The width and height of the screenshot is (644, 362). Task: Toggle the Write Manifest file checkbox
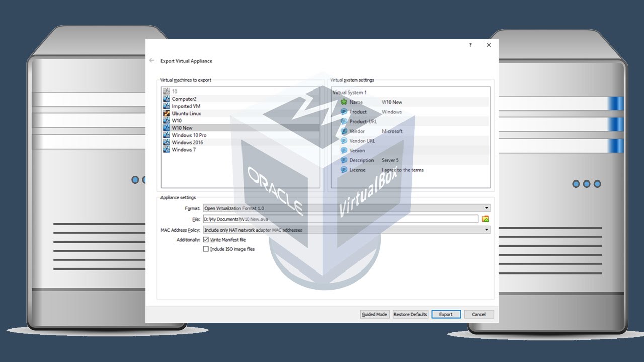click(206, 240)
